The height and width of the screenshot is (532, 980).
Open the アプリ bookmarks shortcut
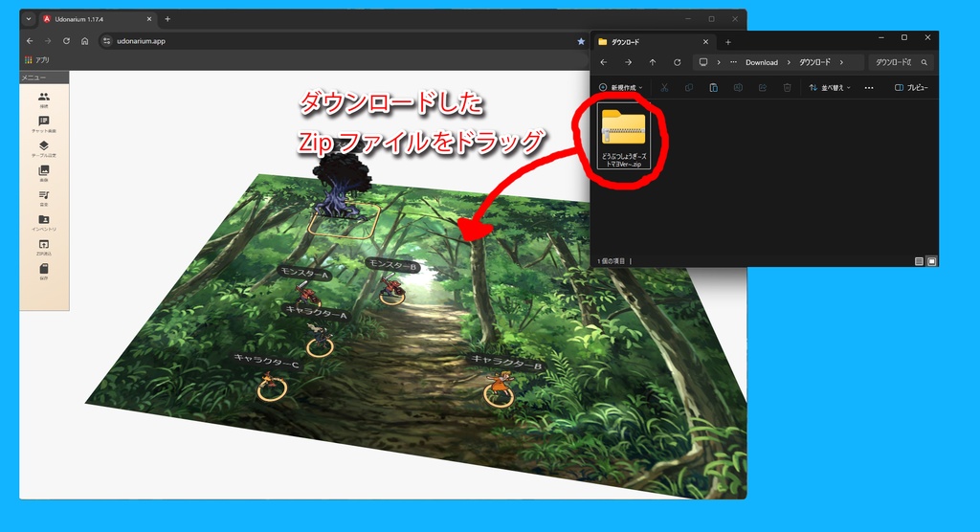pos(37,60)
